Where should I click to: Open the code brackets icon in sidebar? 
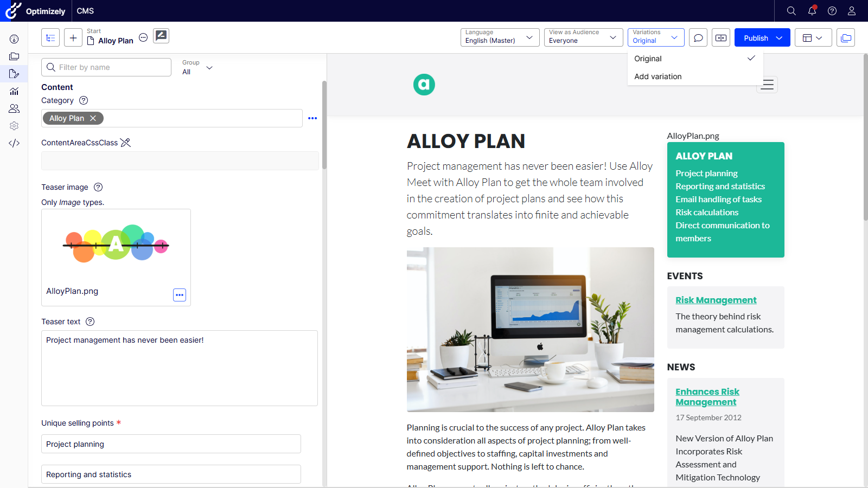click(x=14, y=143)
